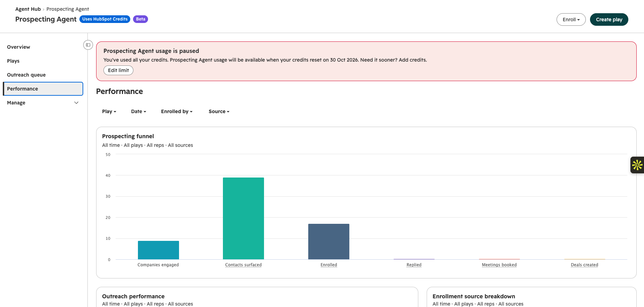Image resolution: width=644 pixels, height=307 pixels.
Task: Click the Replied axis label
Action: (x=414, y=265)
